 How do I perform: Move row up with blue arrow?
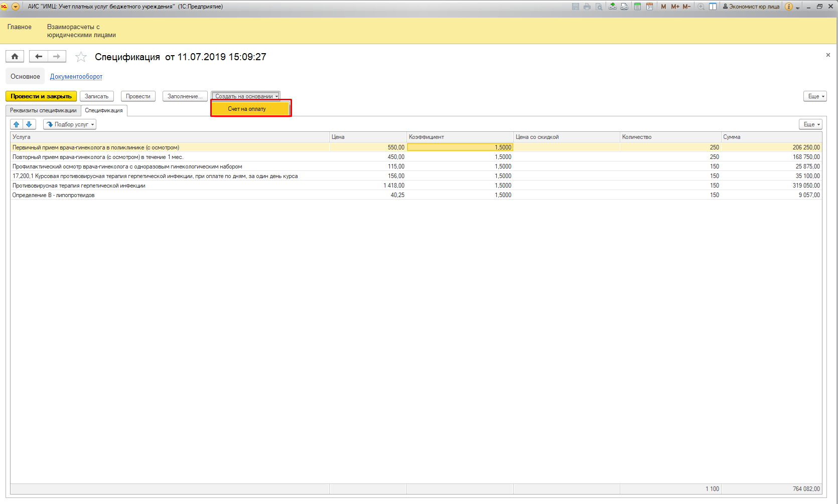[17, 124]
